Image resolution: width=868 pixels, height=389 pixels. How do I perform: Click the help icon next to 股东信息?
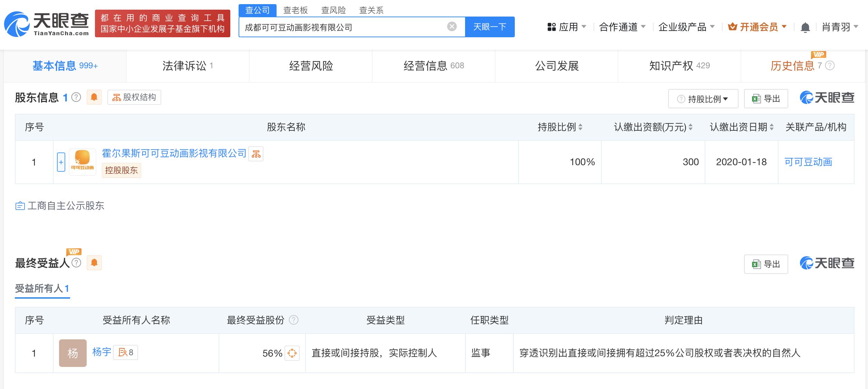click(x=76, y=98)
